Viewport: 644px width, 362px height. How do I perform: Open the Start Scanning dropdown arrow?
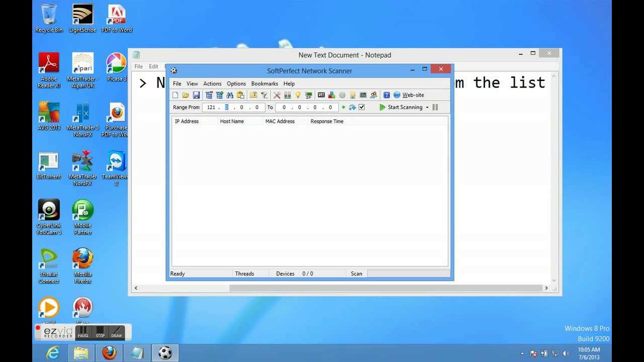pos(427,107)
